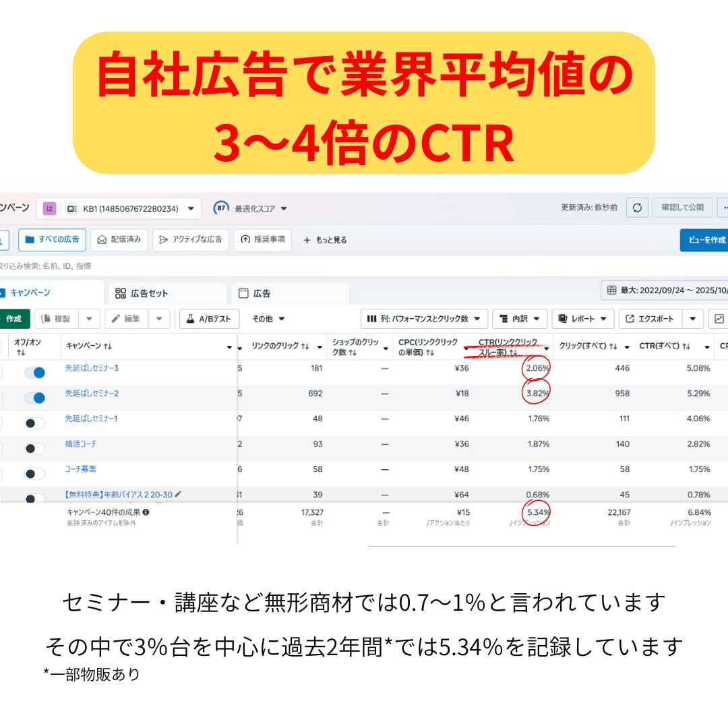The width and height of the screenshot is (728, 728).
Task: Click ビューを作成 button
Action: point(704,240)
